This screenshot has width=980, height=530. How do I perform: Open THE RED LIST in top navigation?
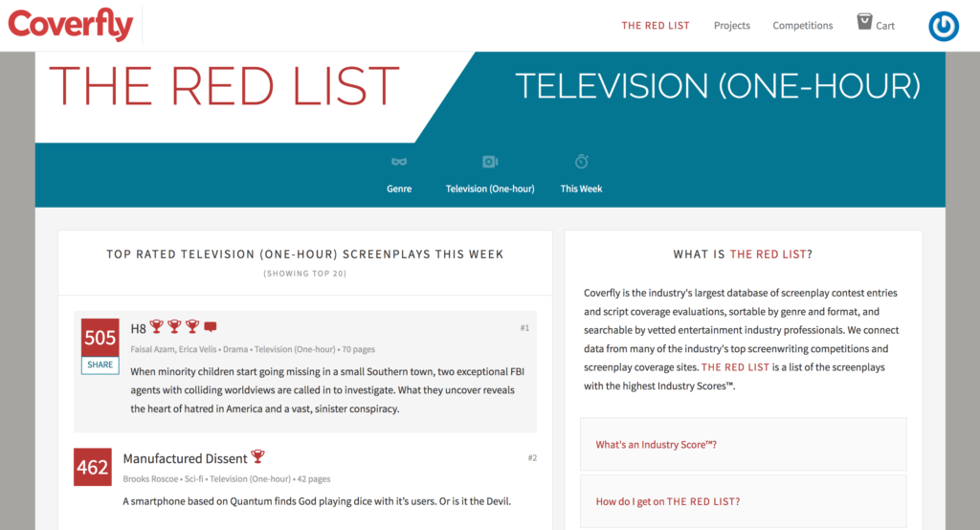pos(655,26)
